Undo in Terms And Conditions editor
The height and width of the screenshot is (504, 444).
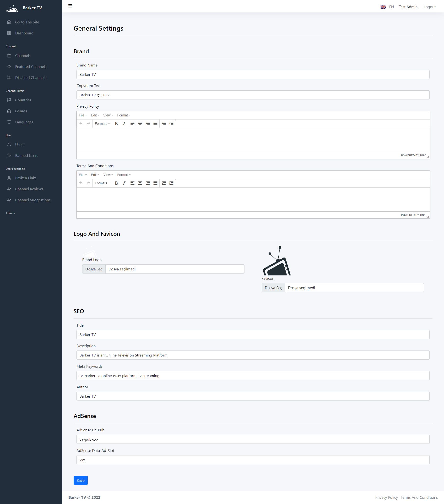point(81,183)
